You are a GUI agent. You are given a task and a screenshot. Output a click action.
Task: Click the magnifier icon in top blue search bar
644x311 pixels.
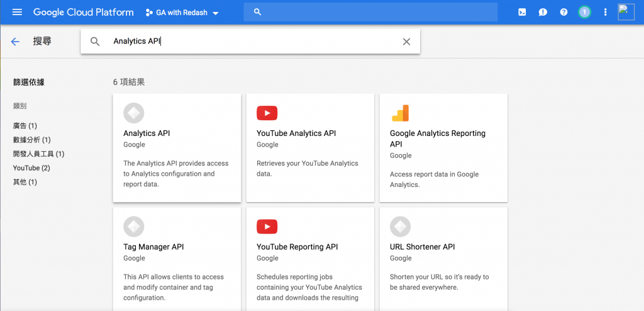pos(257,12)
